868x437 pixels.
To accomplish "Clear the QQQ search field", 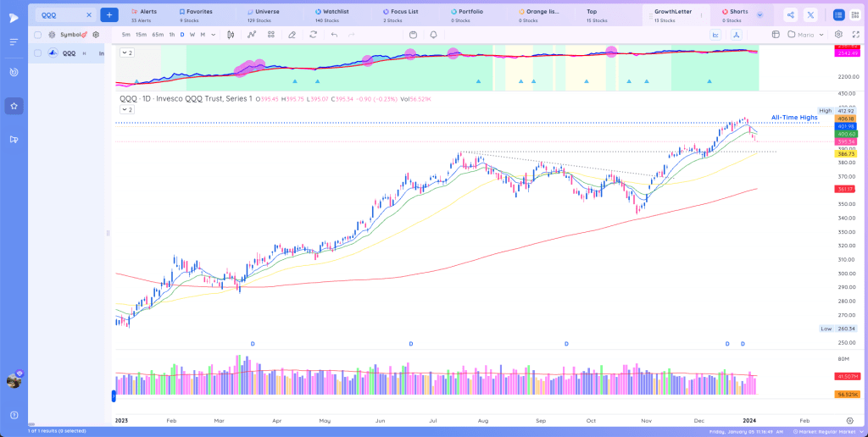I will (88, 15).
